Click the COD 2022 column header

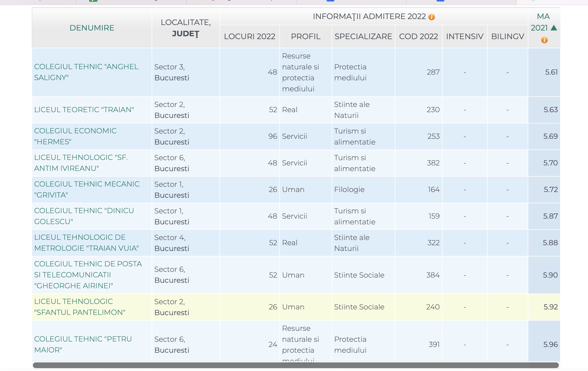pos(418,37)
